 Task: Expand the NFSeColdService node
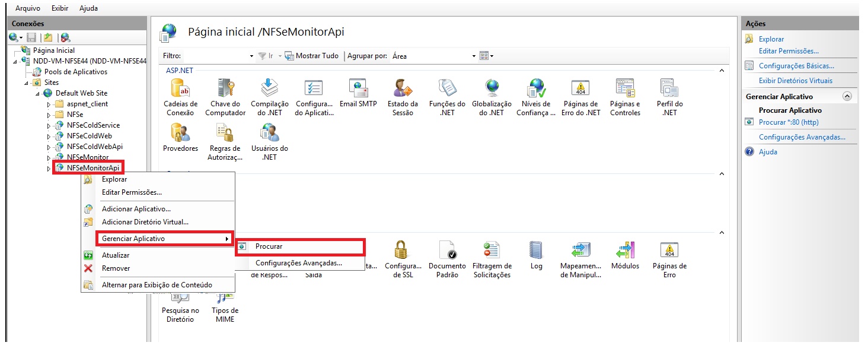[x=49, y=125]
